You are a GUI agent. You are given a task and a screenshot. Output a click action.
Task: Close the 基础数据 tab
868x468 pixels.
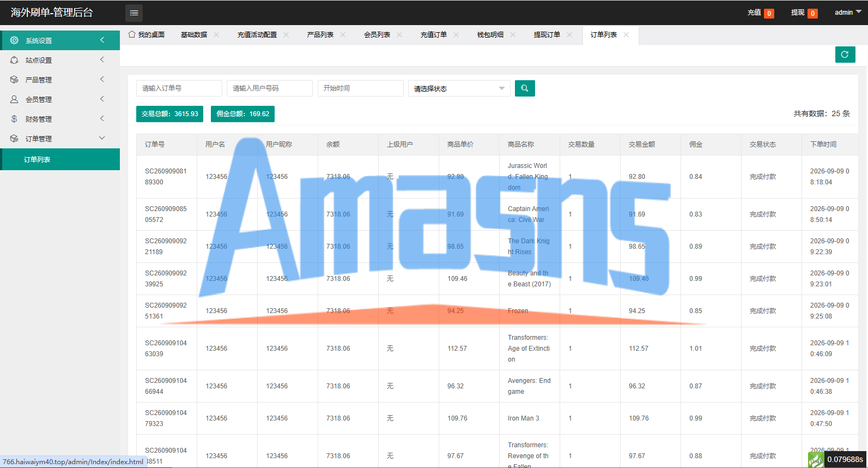tap(216, 34)
